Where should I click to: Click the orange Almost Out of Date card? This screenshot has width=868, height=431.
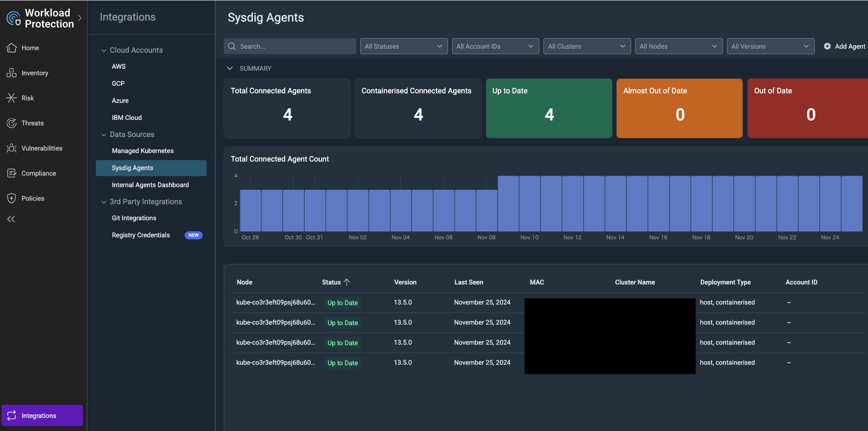tap(679, 108)
